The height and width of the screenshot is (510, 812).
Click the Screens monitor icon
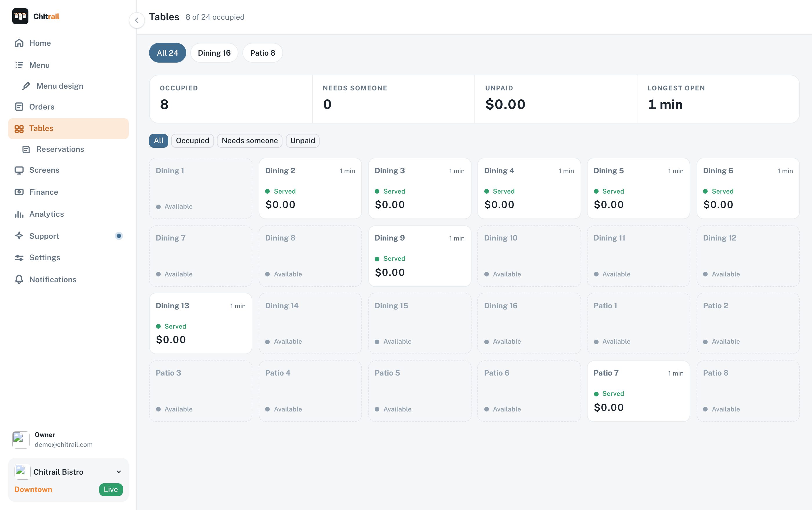19,170
